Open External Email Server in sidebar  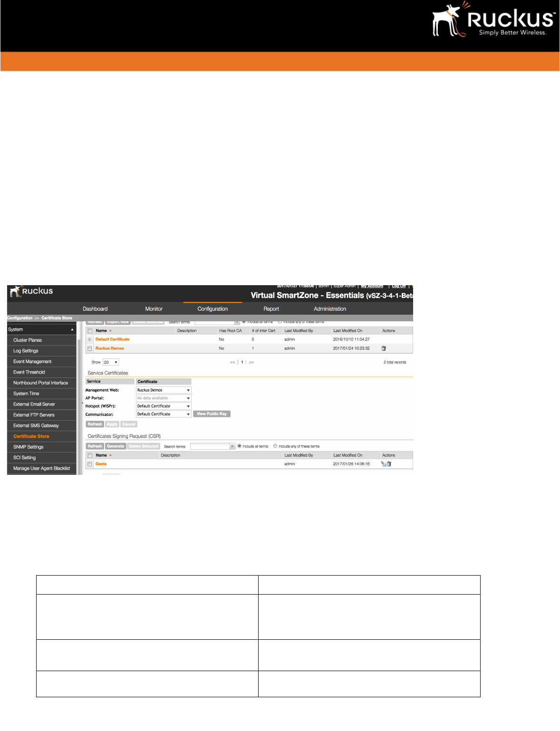pyautogui.click(x=41, y=404)
